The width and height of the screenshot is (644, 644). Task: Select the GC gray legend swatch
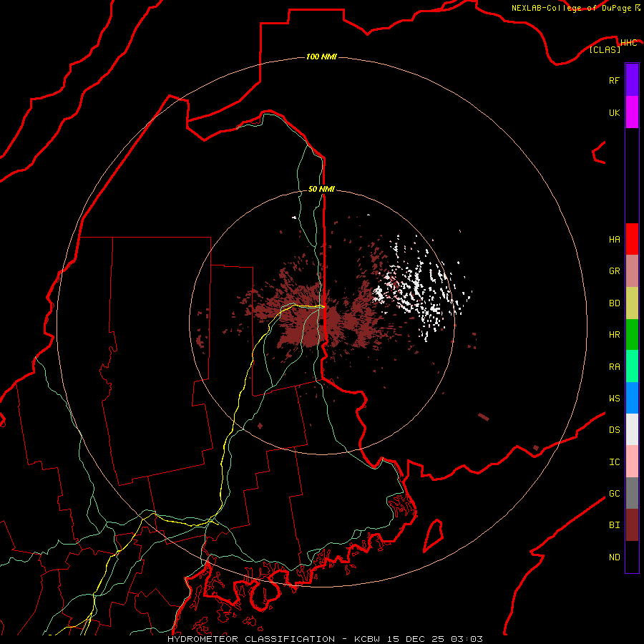coord(632,493)
